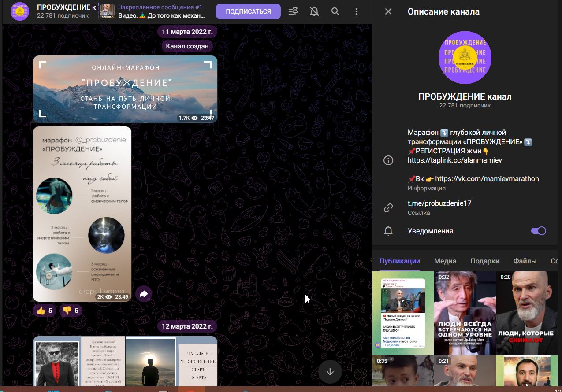
Task: Click the link icon beside t.me/probuzdenie17
Action: click(x=388, y=208)
